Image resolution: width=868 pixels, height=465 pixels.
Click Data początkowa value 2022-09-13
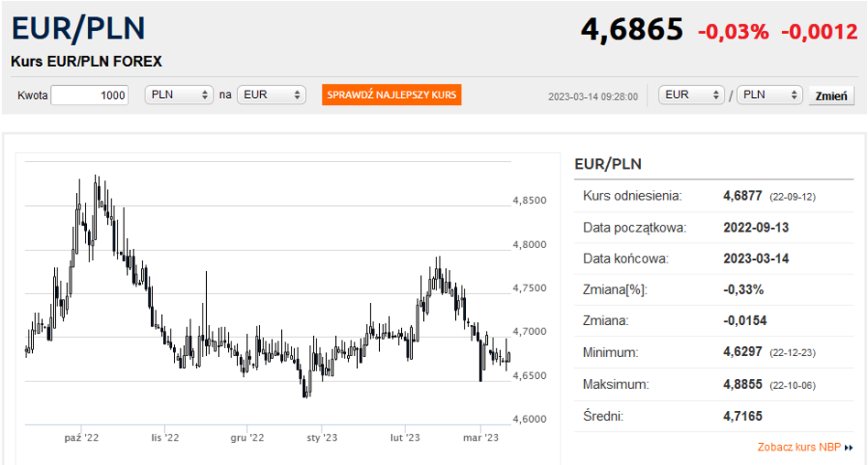pyautogui.click(x=755, y=228)
